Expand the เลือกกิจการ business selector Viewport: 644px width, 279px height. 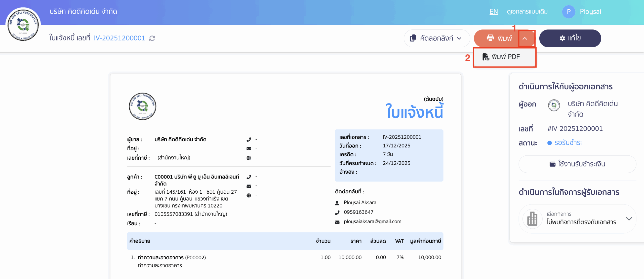[x=629, y=219]
